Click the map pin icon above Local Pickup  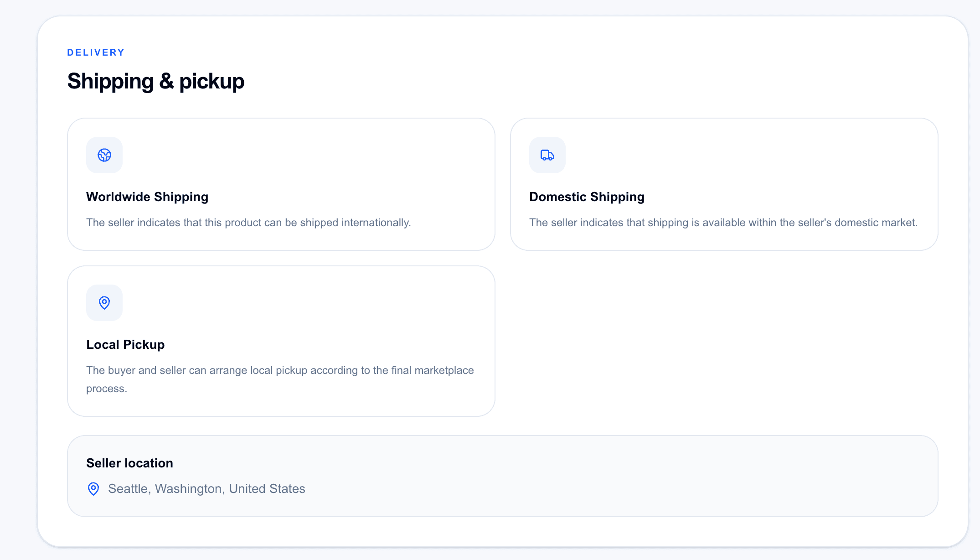104,303
